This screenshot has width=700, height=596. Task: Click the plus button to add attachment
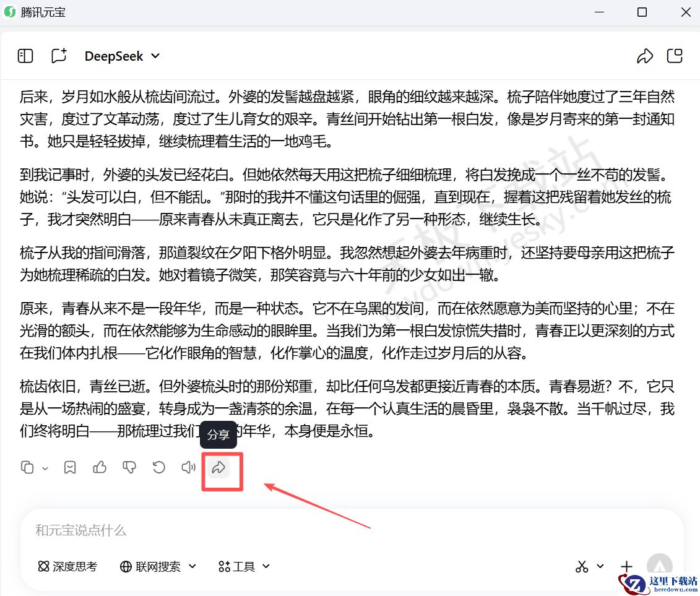point(626,566)
